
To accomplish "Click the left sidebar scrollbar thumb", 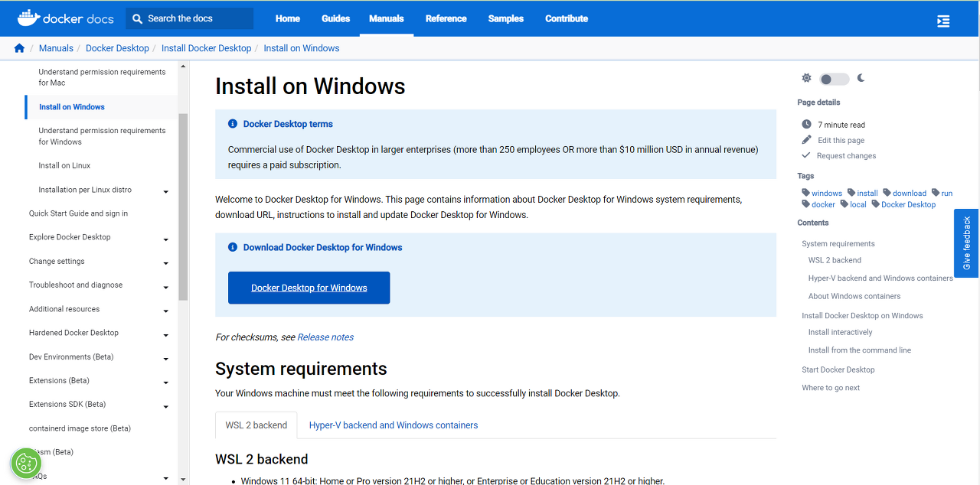I will coord(183,207).
